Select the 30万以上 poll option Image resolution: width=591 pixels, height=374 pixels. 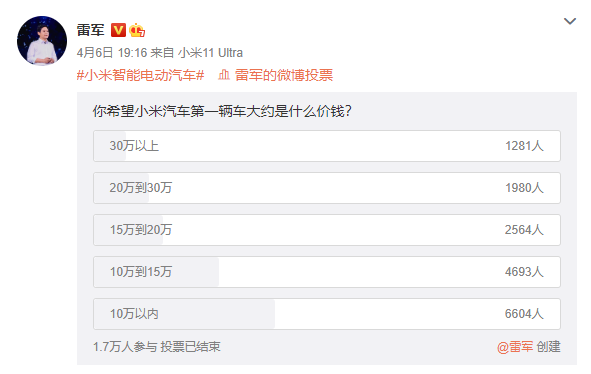(327, 146)
